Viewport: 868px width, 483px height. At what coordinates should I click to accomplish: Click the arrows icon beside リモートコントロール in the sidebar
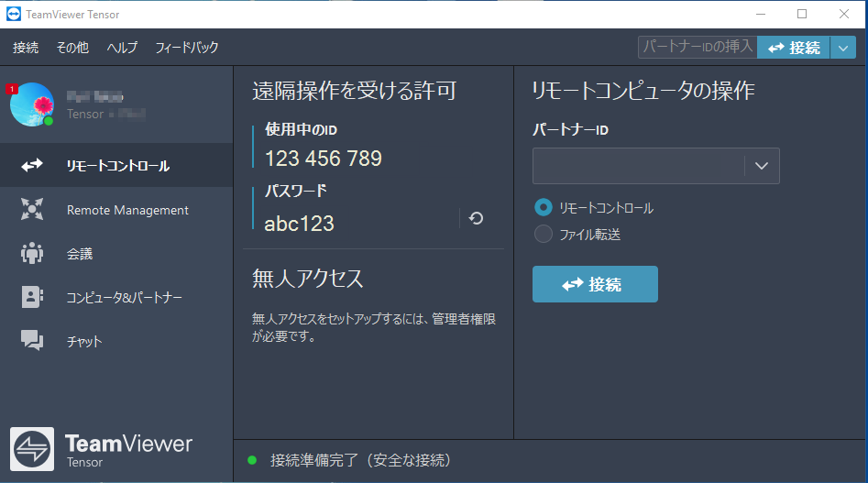tap(32, 165)
